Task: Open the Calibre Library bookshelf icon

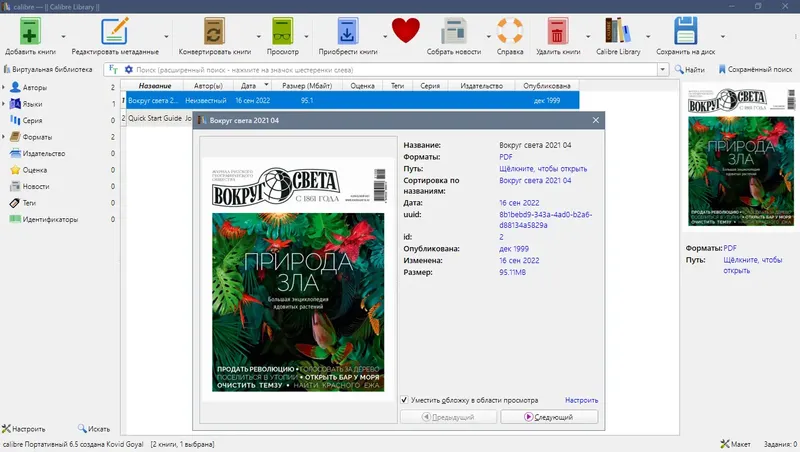Action: point(617,30)
